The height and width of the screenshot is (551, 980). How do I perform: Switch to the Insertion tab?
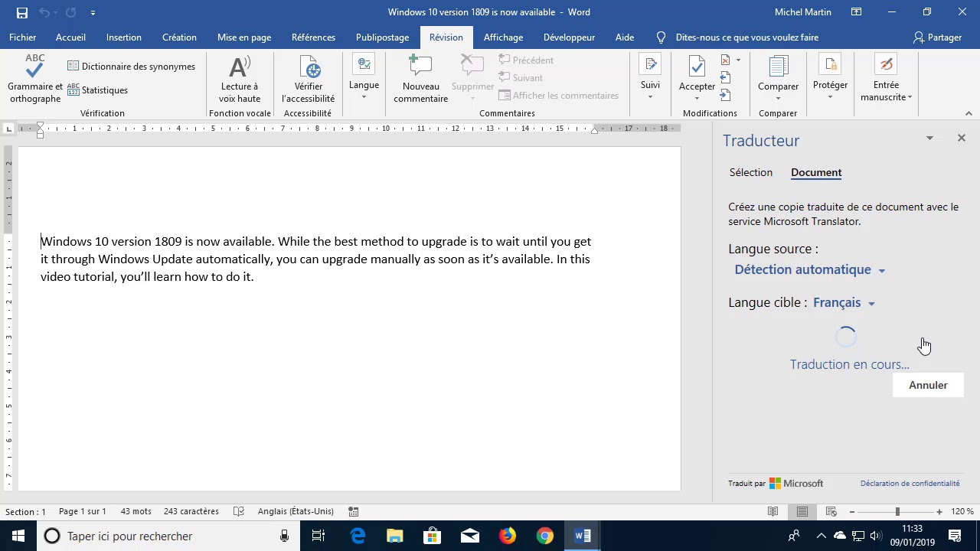[x=124, y=37]
